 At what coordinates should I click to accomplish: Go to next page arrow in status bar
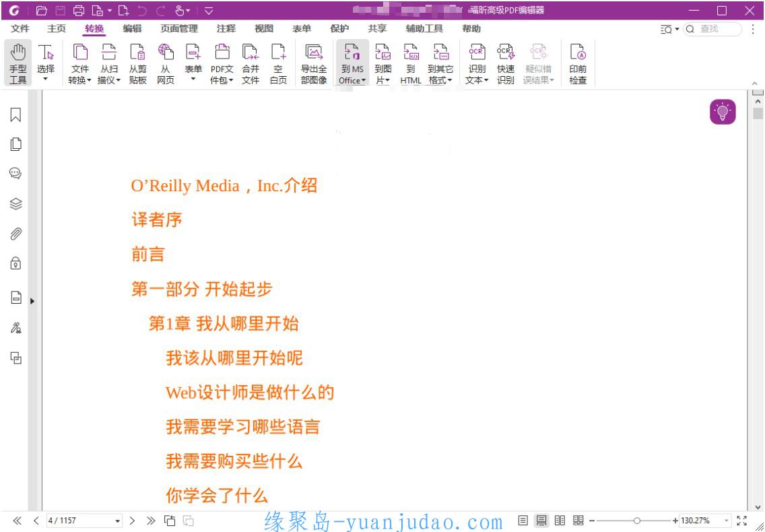point(132,521)
